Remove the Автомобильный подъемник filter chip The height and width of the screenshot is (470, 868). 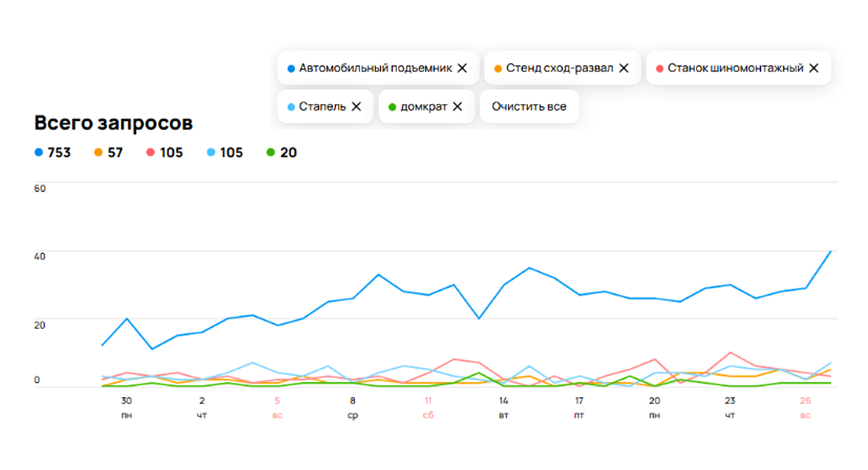pyautogui.click(x=462, y=68)
